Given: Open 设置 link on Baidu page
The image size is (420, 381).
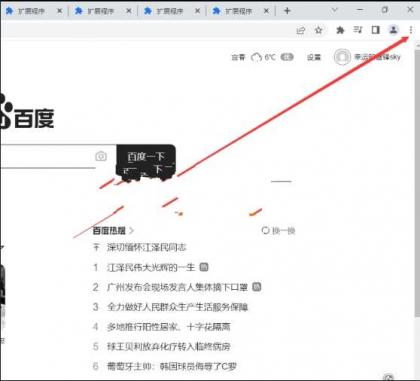Looking at the screenshot, I should tap(314, 57).
